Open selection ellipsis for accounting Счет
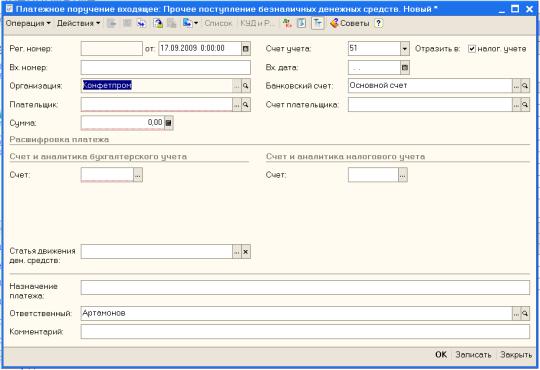 coord(138,175)
